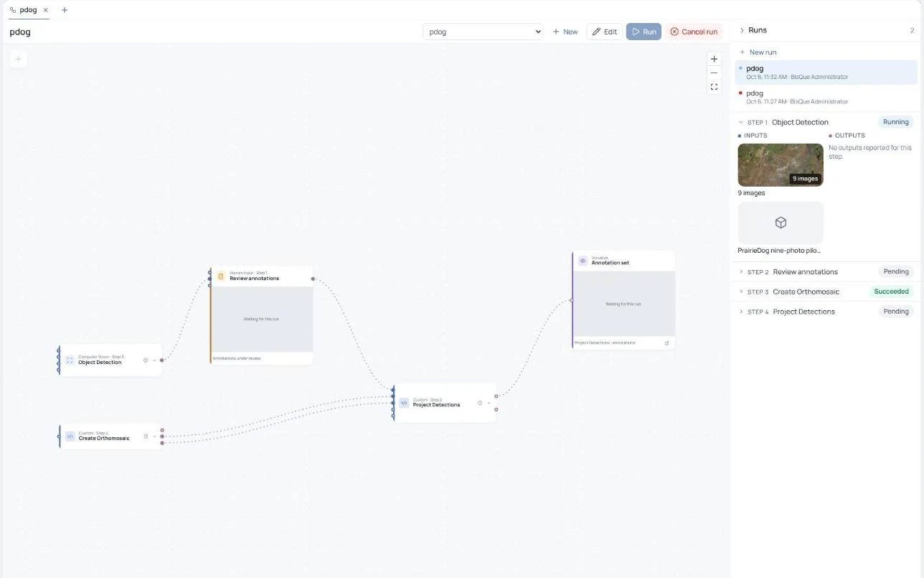Open the 9 images input thumbnail
924x578 pixels.
click(781, 165)
